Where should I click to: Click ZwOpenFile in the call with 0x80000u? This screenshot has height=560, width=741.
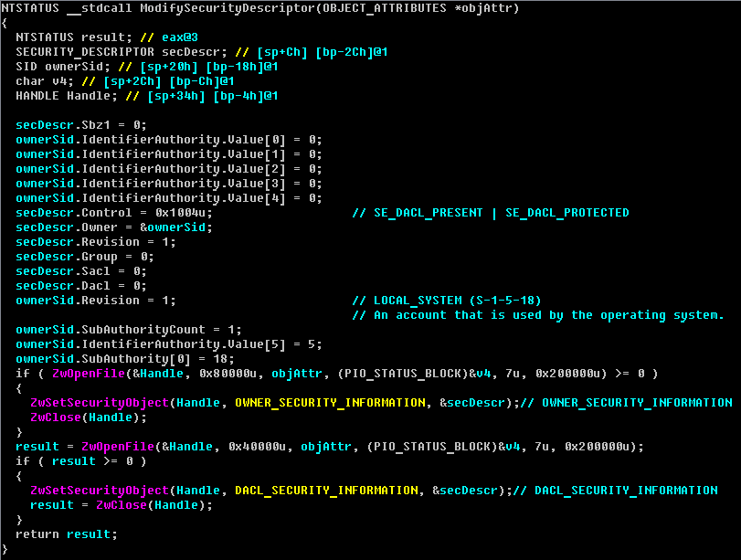point(89,374)
